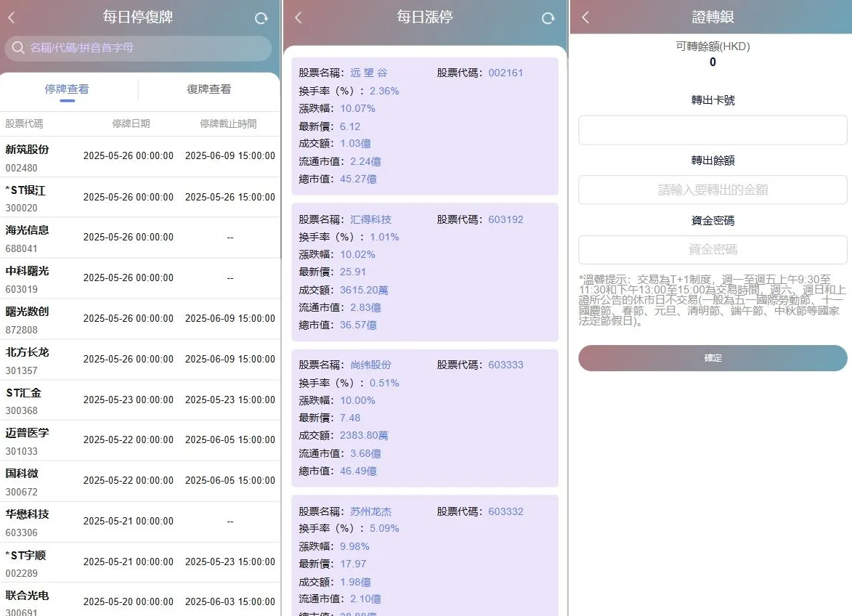Switch to the 復牌查看 tab
This screenshot has height=616, width=852.
pos(207,91)
